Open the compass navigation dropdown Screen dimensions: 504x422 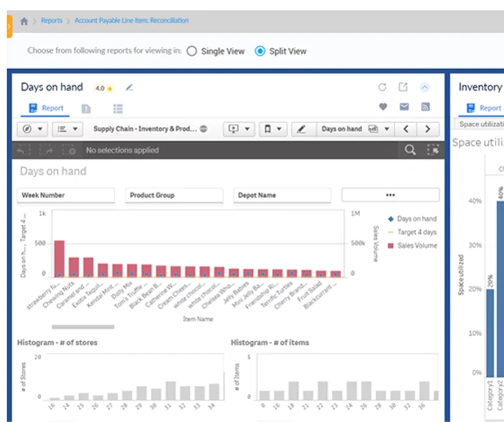pyautogui.click(x=32, y=129)
